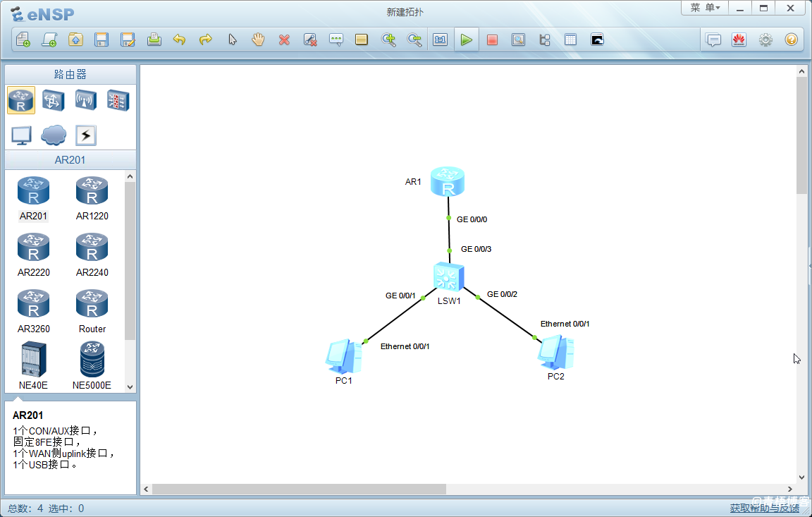Click the capture data packets icon

518,40
